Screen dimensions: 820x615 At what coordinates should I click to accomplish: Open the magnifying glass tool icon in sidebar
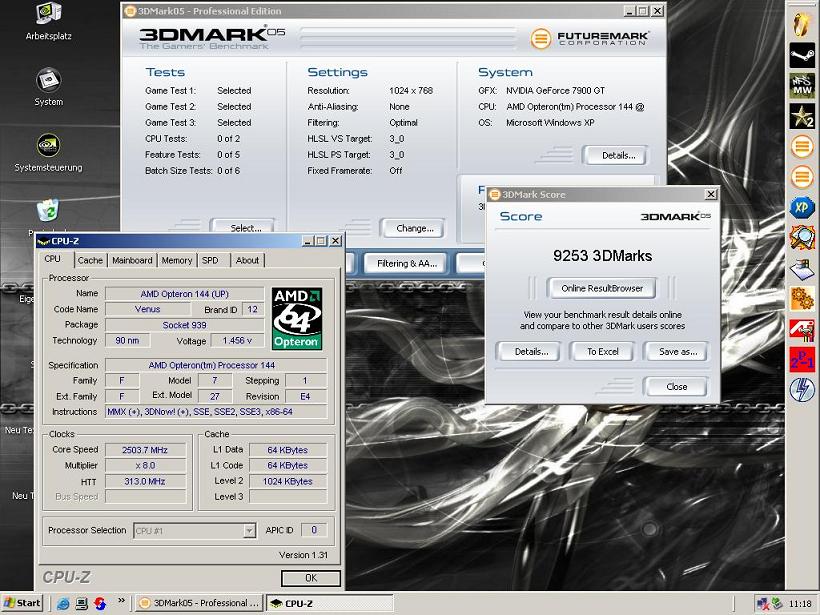(802, 238)
